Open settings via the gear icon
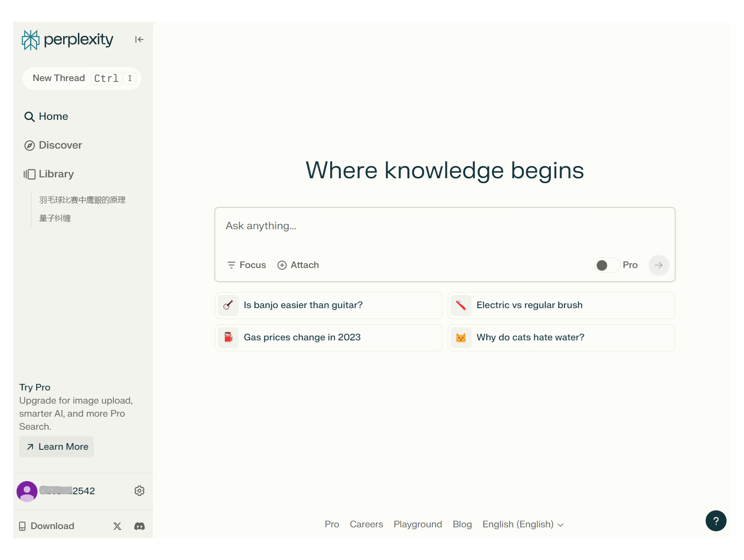Image resolution: width=744 pixels, height=560 pixels. click(139, 491)
